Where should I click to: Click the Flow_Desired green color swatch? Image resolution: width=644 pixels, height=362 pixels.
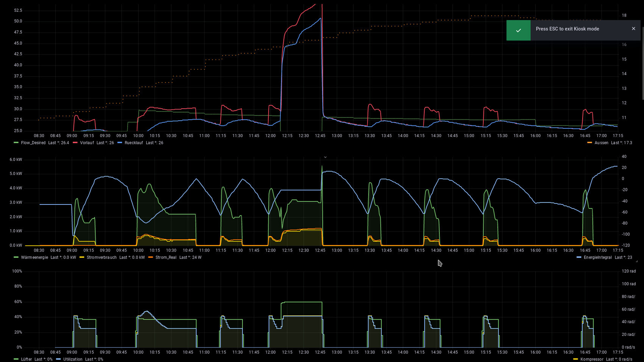point(16,143)
